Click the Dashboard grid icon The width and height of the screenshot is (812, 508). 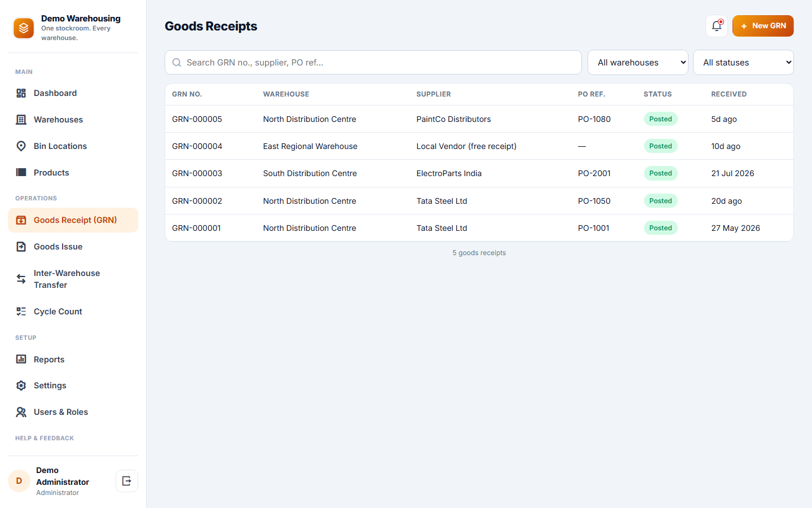21,93
